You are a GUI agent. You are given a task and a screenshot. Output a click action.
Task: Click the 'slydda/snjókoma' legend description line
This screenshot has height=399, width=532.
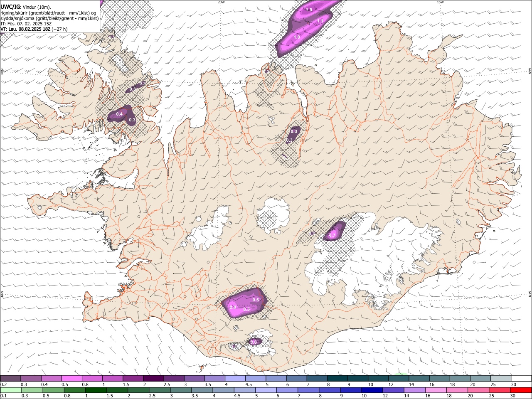(49, 18)
